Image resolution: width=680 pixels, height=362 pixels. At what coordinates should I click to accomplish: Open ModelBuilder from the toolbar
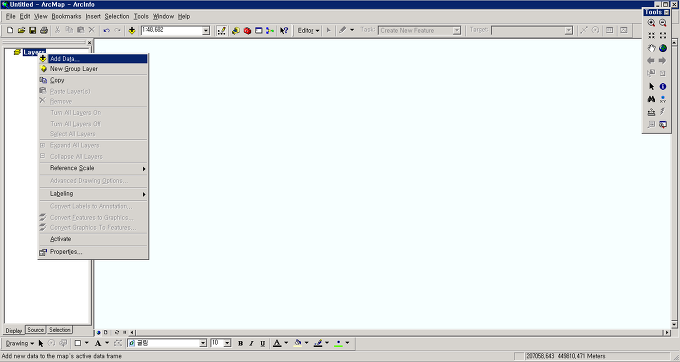coord(270,30)
